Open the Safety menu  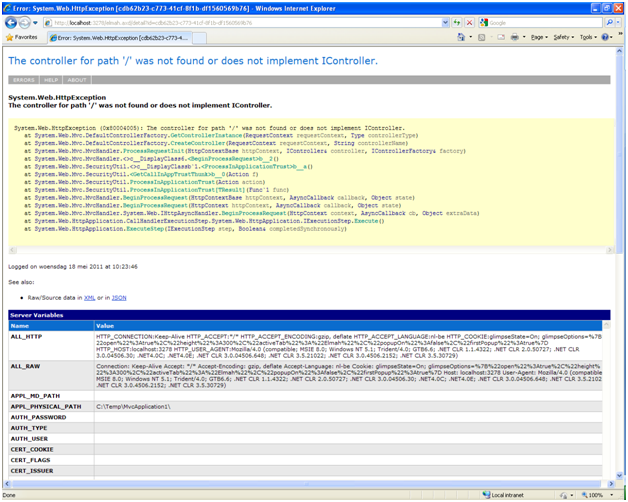[564, 37]
